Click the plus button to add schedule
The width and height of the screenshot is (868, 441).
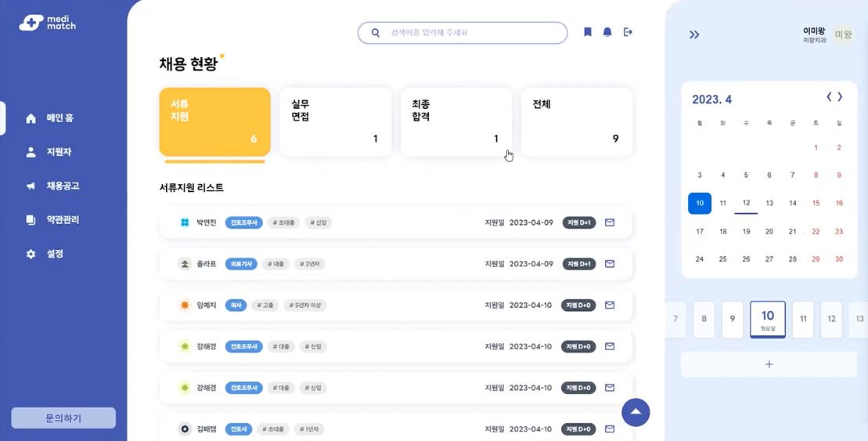pyautogui.click(x=769, y=364)
